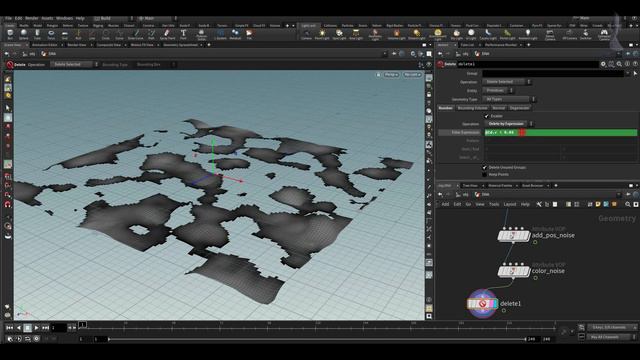The image size is (640, 360).
Task: Add a Camera from the lights shelf
Action: click(x=306, y=34)
